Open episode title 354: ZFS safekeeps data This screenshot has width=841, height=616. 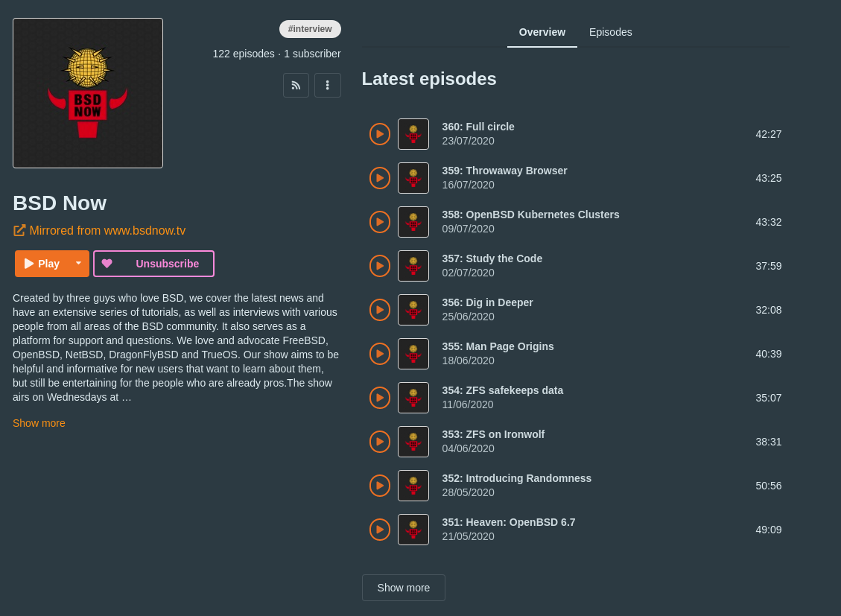pos(503,390)
